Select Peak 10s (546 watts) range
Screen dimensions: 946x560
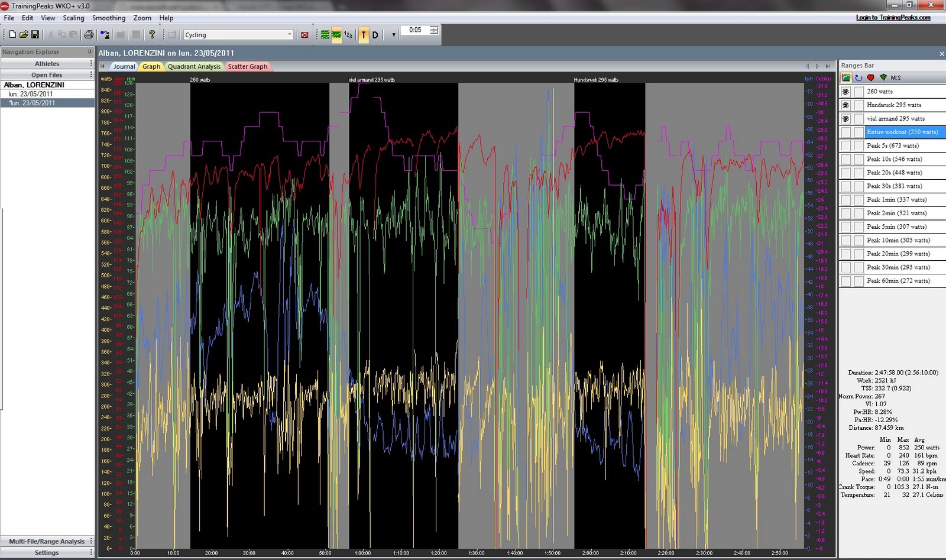(894, 159)
